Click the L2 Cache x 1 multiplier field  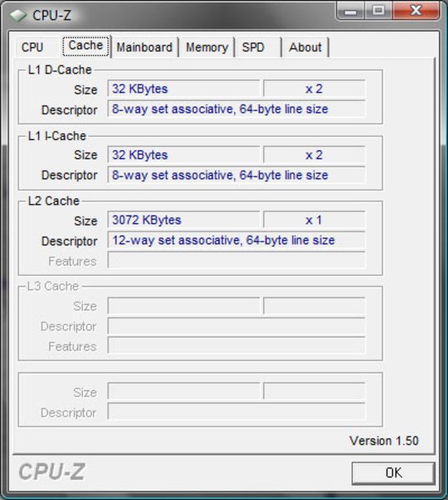pos(314,220)
